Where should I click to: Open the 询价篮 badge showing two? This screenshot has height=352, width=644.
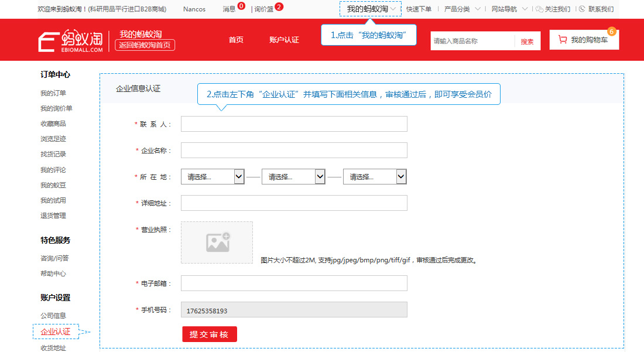tap(269, 8)
